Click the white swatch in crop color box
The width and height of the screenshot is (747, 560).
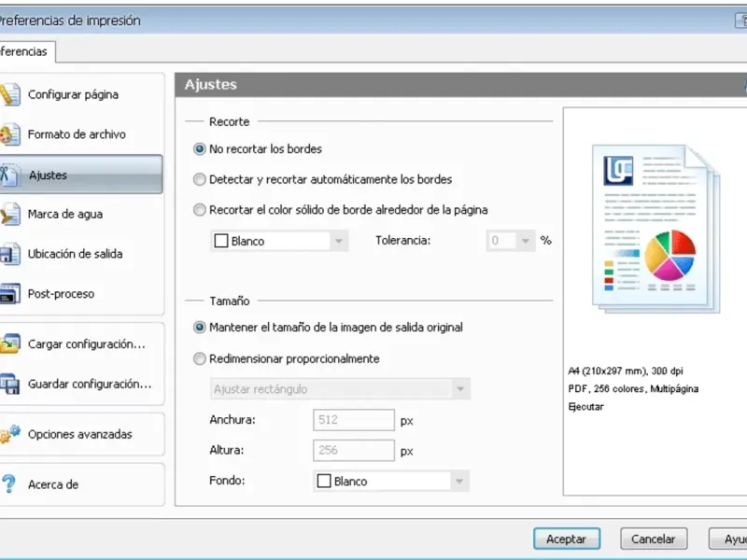(x=221, y=241)
